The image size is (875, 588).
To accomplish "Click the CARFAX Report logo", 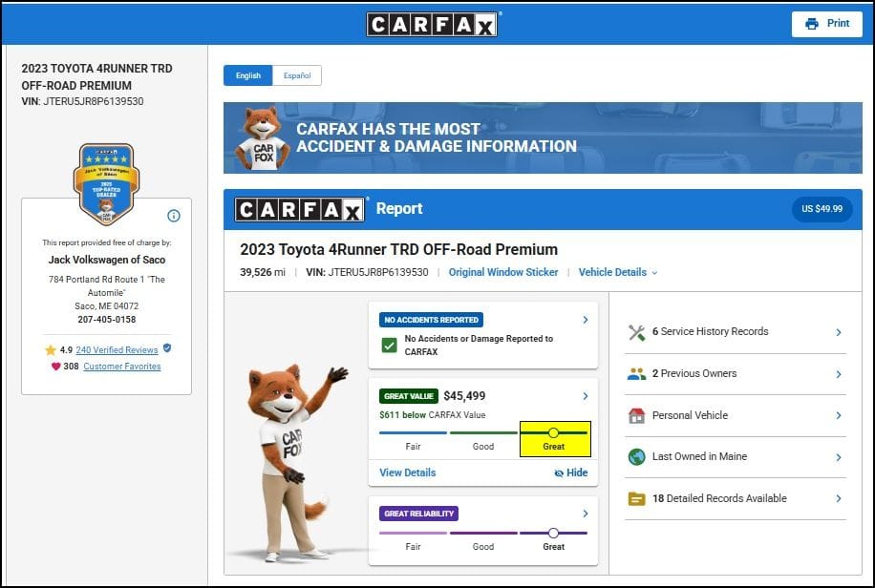I will (300, 210).
